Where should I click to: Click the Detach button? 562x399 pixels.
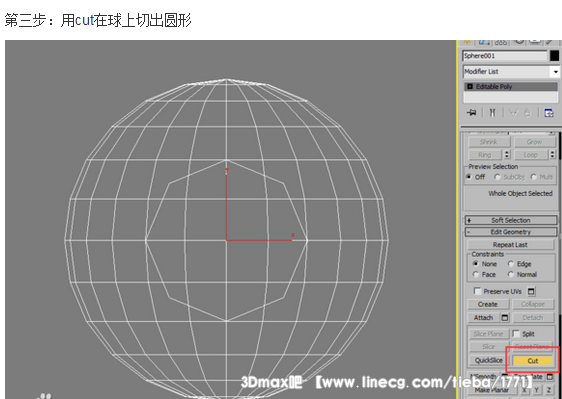(x=533, y=318)
